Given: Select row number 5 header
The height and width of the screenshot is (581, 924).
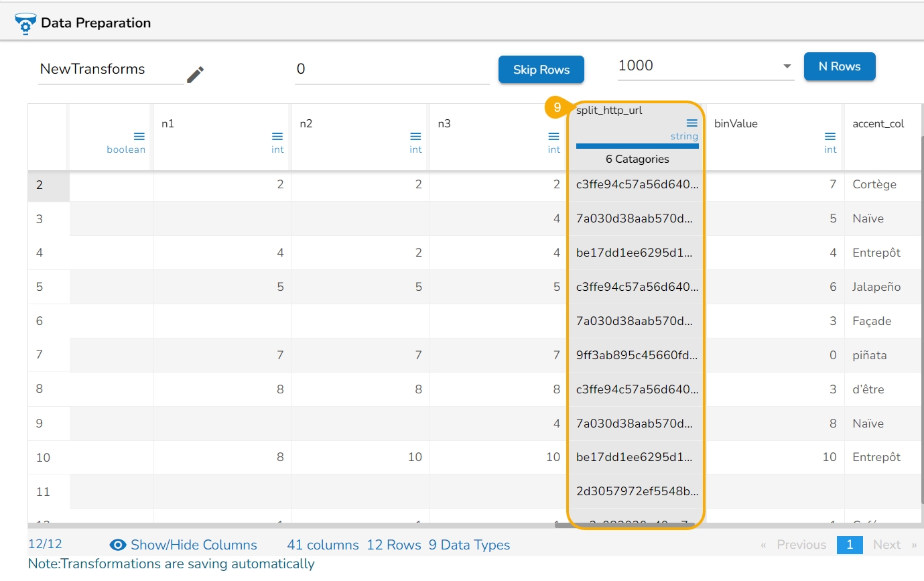Looking at the screenshot, I should pos(40,287).
